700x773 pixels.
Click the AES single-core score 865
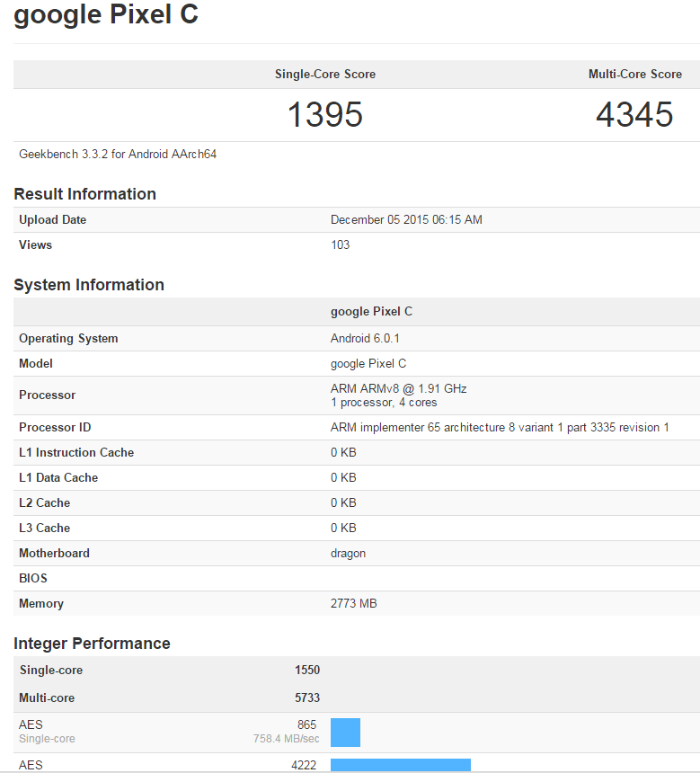[x=306, y=724]
